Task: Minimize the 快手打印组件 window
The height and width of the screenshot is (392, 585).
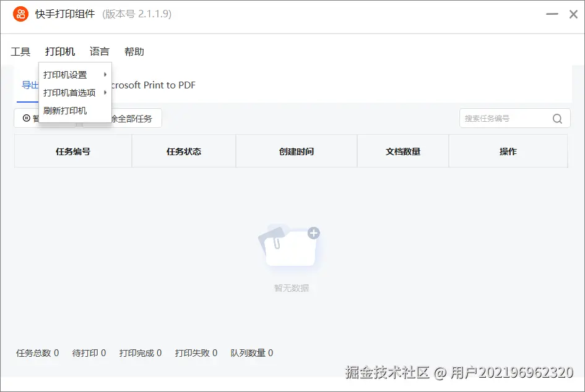Action: (552, 14)
